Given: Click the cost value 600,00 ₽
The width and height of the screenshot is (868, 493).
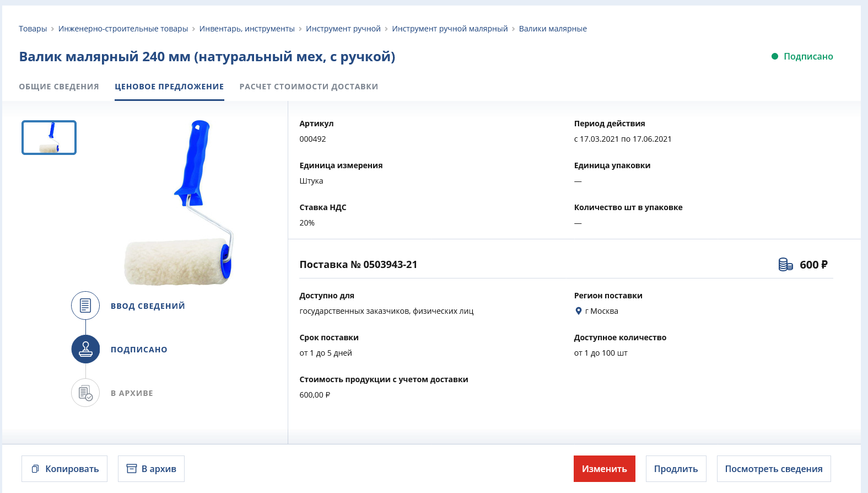Looking at the screenshot, I should pos(315,395).
